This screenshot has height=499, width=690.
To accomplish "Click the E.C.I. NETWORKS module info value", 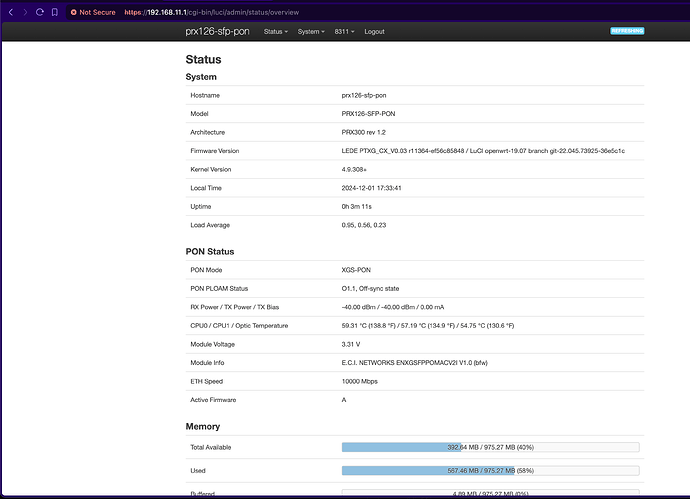I will click(415, 363).
